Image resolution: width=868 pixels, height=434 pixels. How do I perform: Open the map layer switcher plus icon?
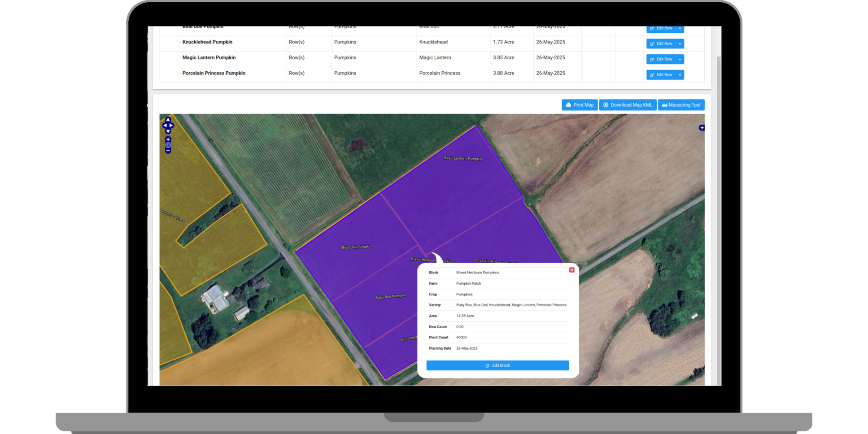point(702,128)
